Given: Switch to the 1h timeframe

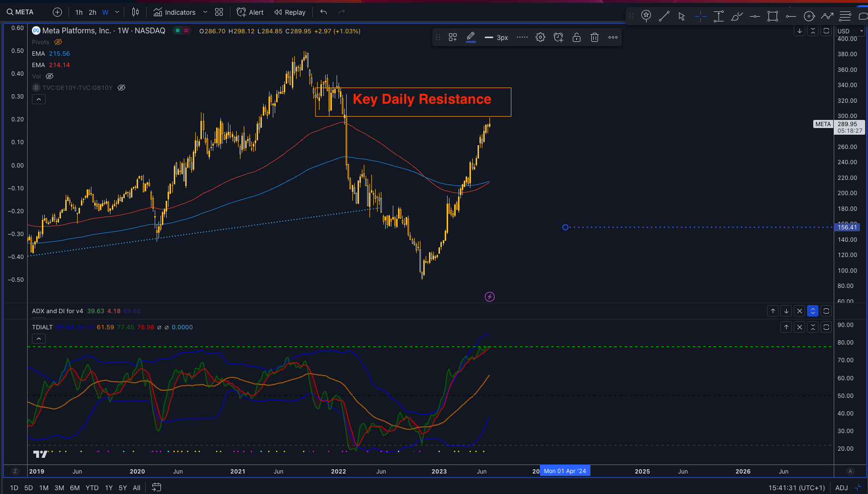Looking at the screenshot, I should tap(79, 12).
